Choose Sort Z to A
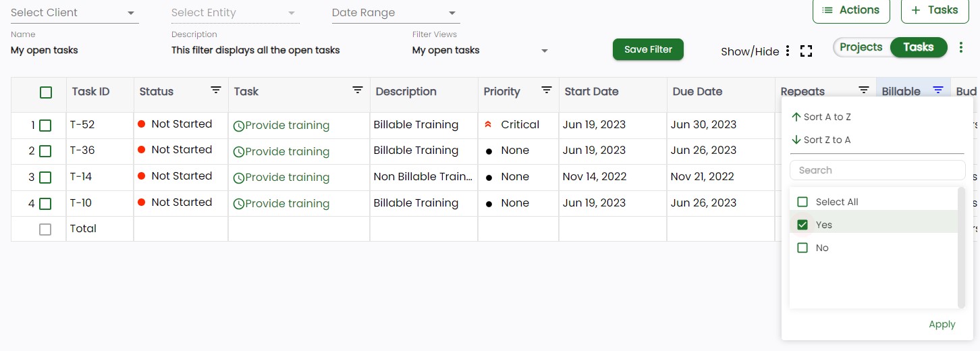Screen dimensions: 980x351 [x=821, y=140]
